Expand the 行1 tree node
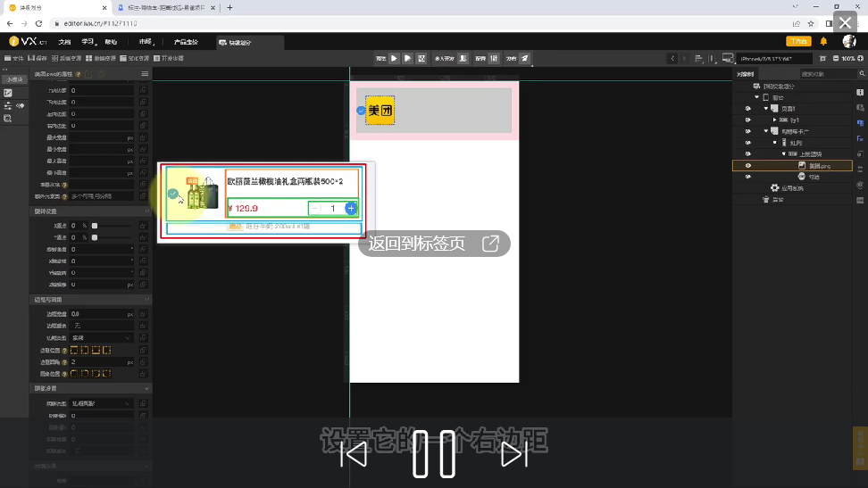Screen dimensions: 868x488 pyautogui.click(x=775, y=120)
